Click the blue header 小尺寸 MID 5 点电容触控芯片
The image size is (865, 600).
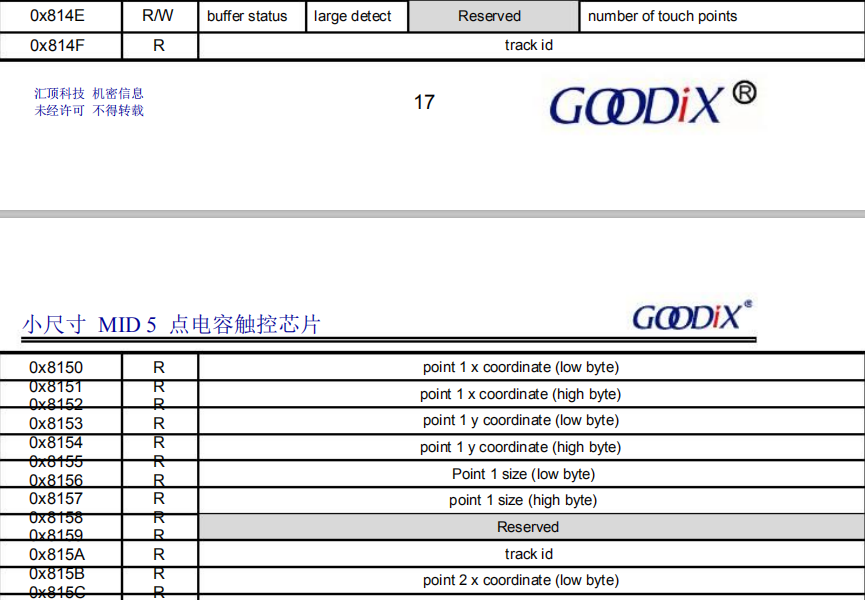[170, 323]
